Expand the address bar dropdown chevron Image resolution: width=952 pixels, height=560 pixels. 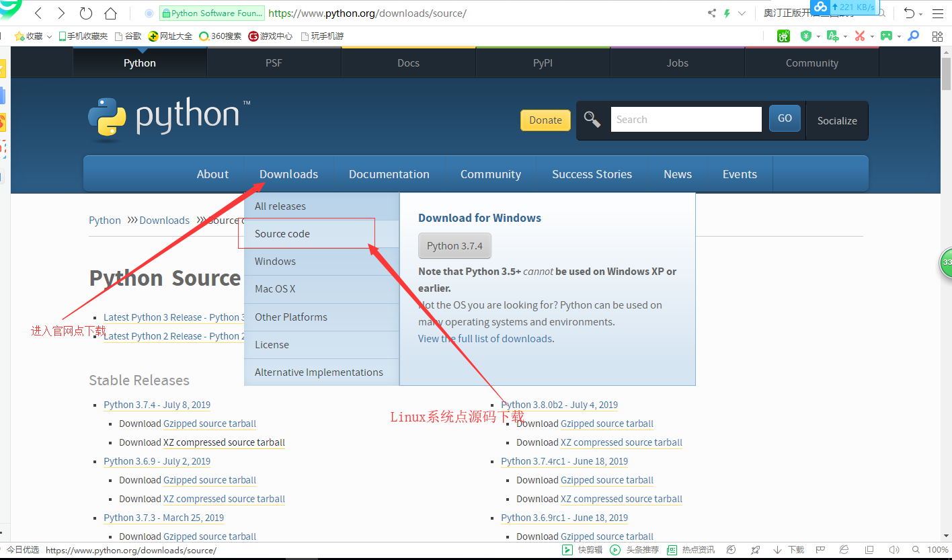(x=742, y=13)
